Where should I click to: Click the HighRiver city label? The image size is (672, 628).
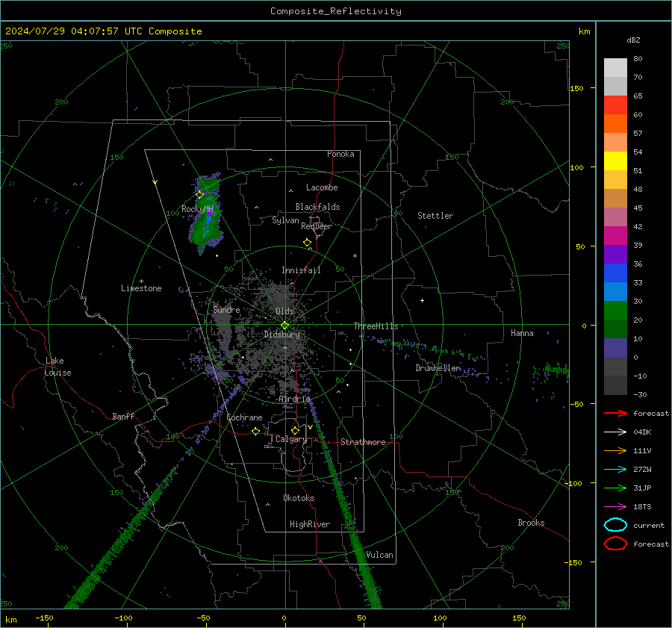[310, 524]
